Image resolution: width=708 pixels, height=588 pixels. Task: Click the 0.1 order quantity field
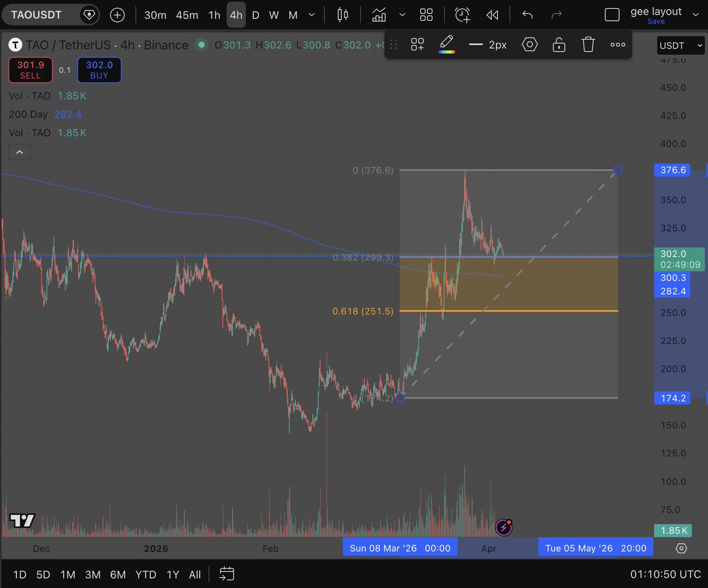point(65,70)
